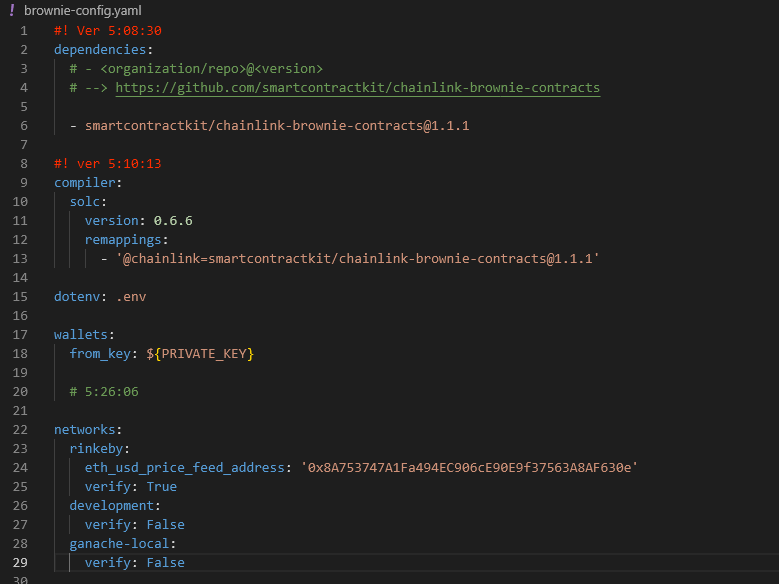779x584 pixels.
Task: Click the organization/repo comment text
Action: click(196, 69)
